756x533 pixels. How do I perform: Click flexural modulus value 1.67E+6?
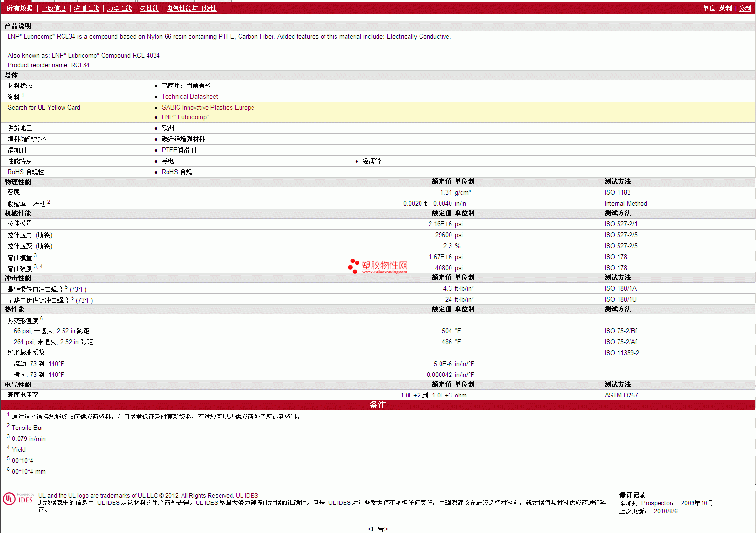pyautogui.click(x=440, y=257)
